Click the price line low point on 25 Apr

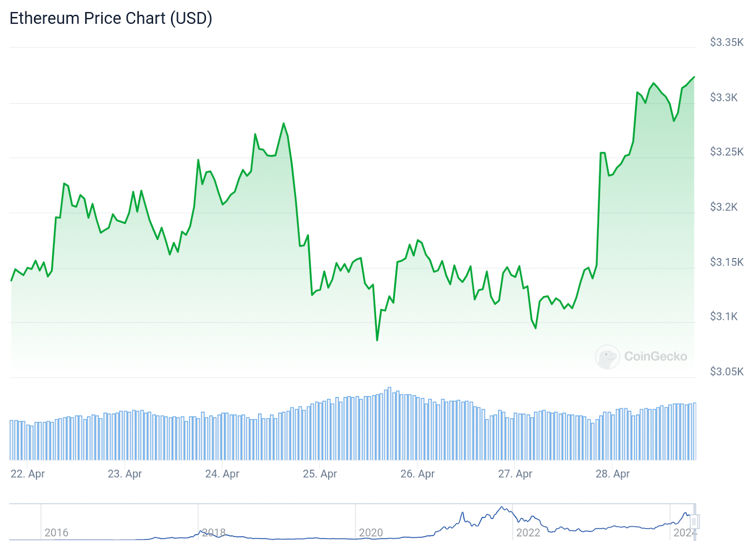(x=377, y=339)
